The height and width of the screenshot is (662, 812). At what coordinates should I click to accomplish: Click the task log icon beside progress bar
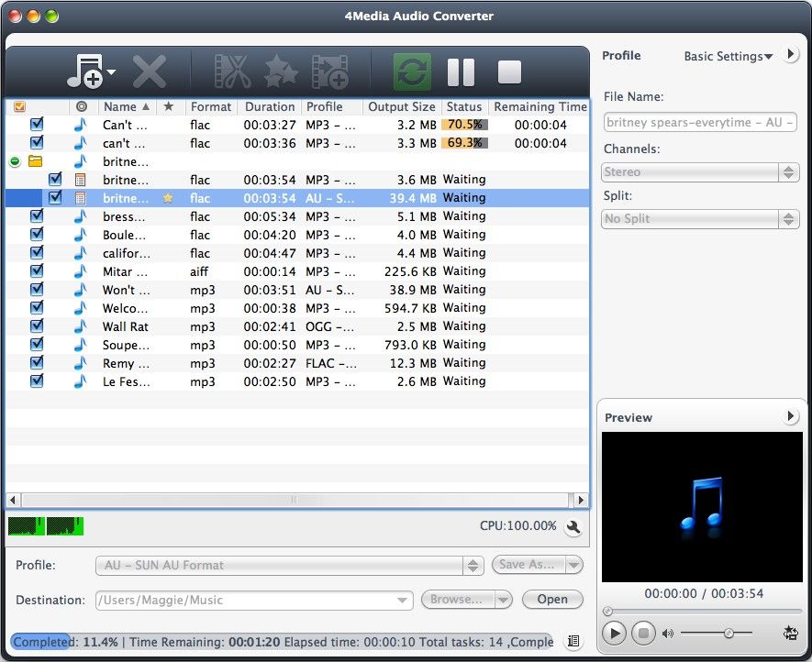(573, 642)
